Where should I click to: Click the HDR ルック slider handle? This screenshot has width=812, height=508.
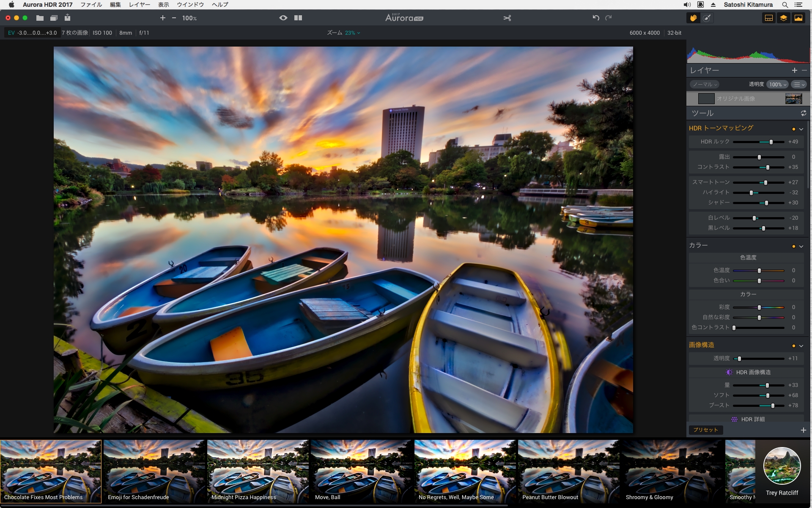click(771, 142)
